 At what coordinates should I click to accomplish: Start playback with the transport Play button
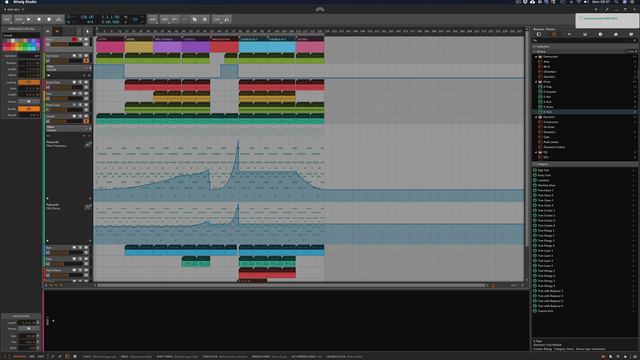click(29, 19)
